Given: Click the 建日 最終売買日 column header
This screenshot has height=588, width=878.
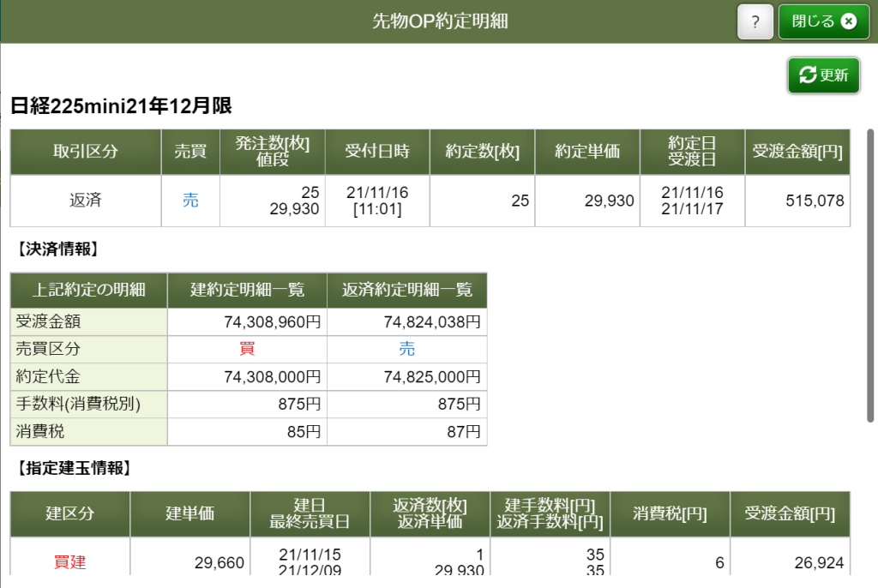Looking at the screenshot, I should pos(310,513).
